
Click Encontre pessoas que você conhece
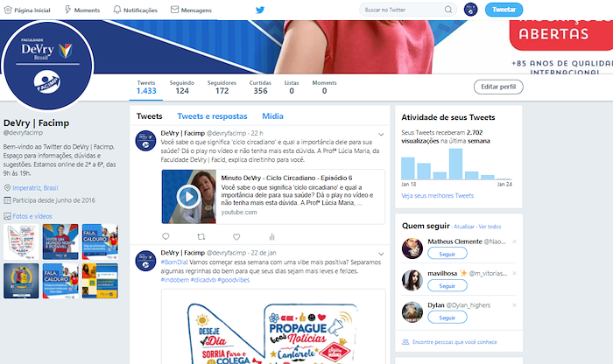pyautogui.click(x=454, y=342)
